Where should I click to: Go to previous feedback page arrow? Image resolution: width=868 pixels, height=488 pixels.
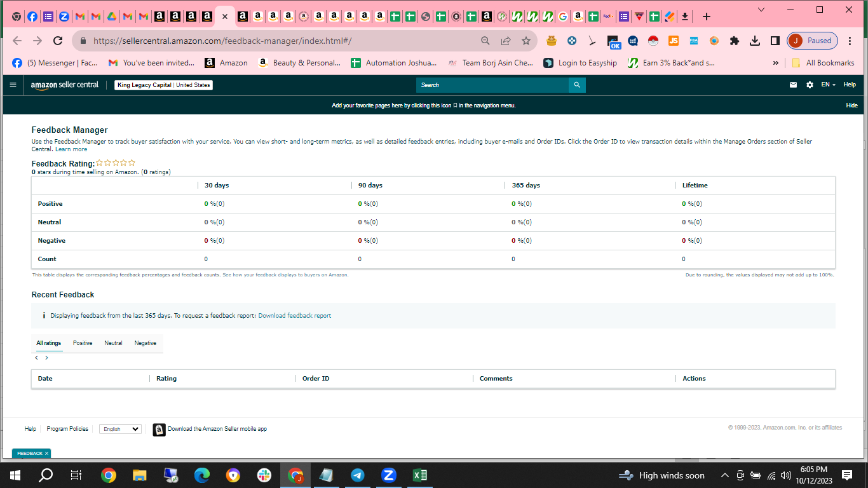(37, 358)
